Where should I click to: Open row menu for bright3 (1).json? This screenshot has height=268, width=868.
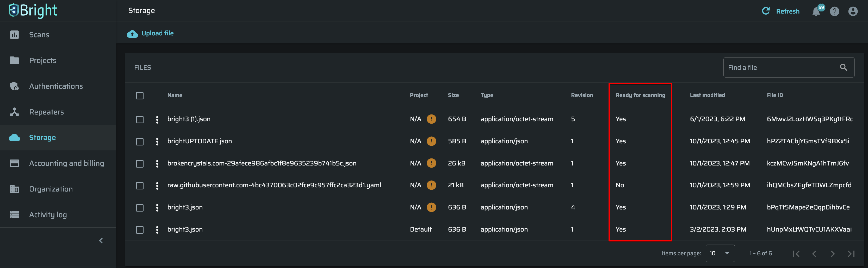click(157, 119)
